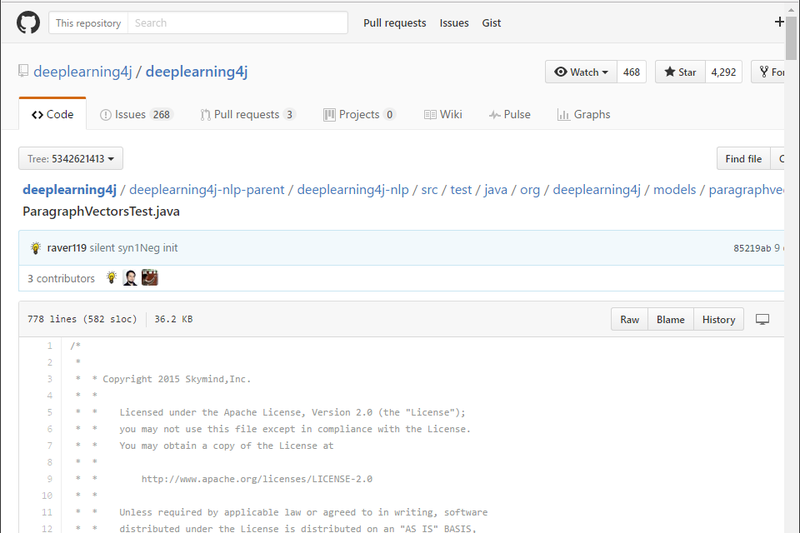Open the src breadcrumb folder
Image resolution: width=800 pixels, height=533 pixels.
(x=430, y=190)
